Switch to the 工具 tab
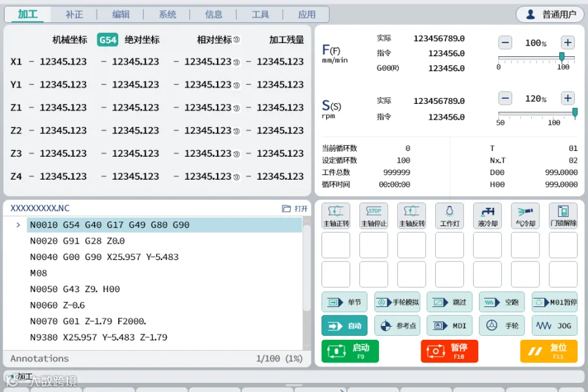Image resolution: width=588 pixels, height=392 pixels. (x=260, y=14)
